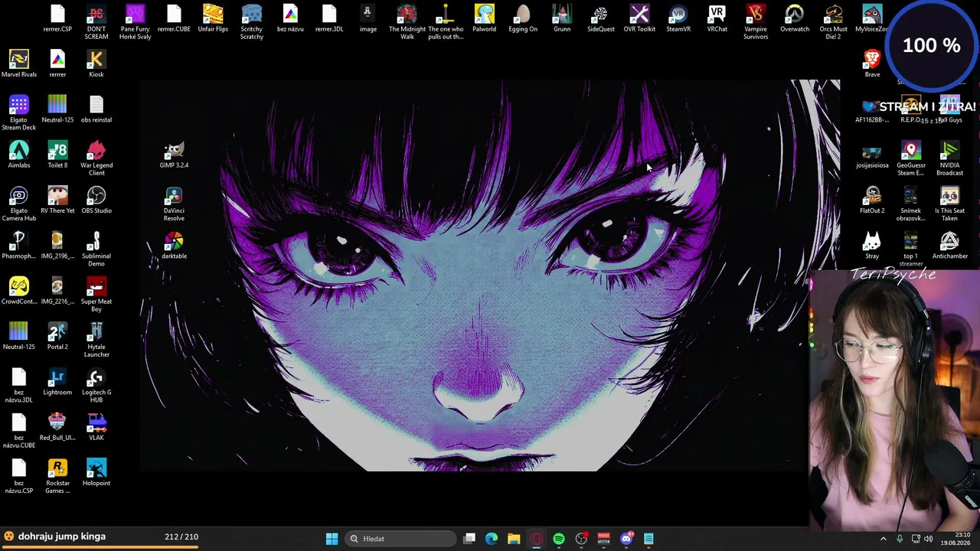Select the OVR Toolkit desktop shortcut
This screenshot has height=551, width=980.
pyautogui.click(x=639, y=19)
